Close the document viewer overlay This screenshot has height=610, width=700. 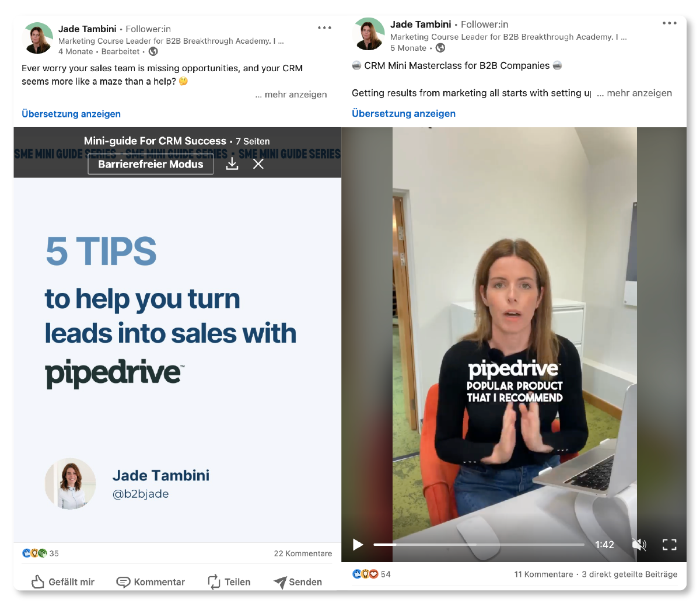[x=258, y=164]
